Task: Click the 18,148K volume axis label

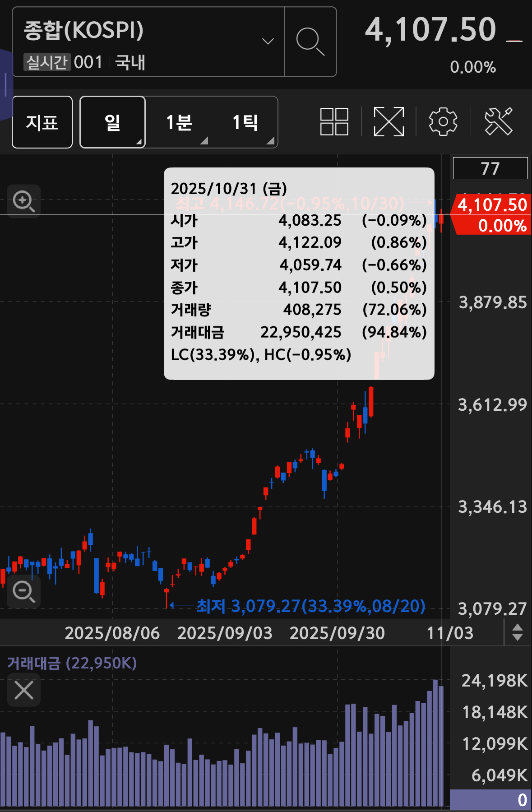Action: (x=495, y=712)
